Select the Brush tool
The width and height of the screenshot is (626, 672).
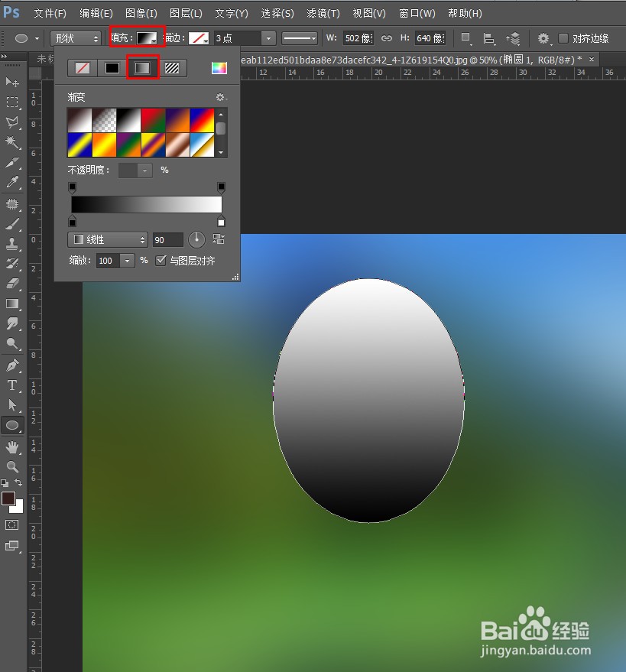click(12, 224)
